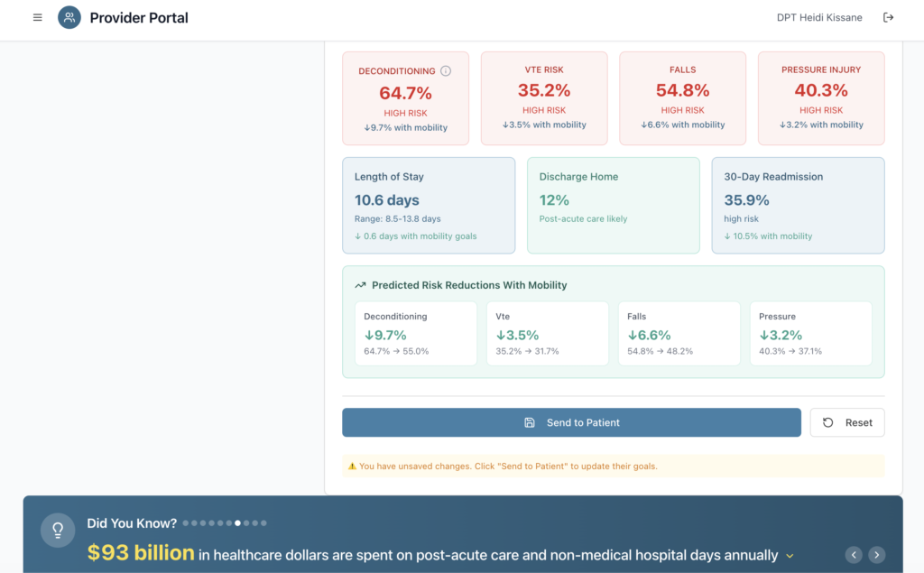The width and height of the screenshot is (924, 573).
Task: Click the Discharge Home card
Action: [x=613, y=206]
